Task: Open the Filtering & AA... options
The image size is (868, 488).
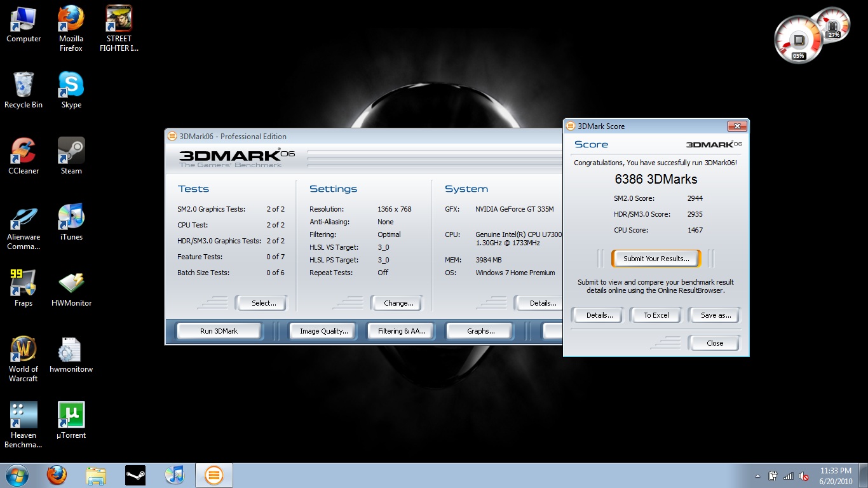Action: pos(402,331)
